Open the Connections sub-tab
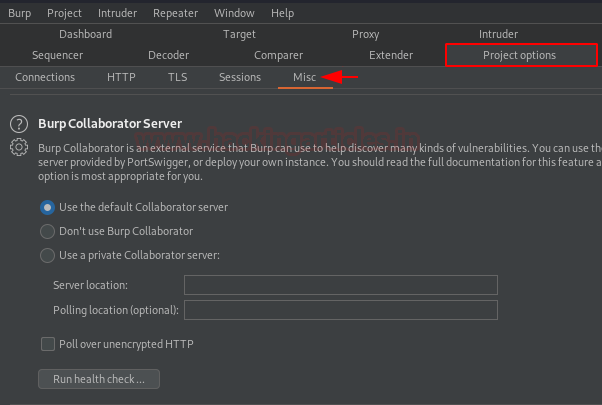The image size is (602, 405). pyautogui.click(x=45, y=77)
